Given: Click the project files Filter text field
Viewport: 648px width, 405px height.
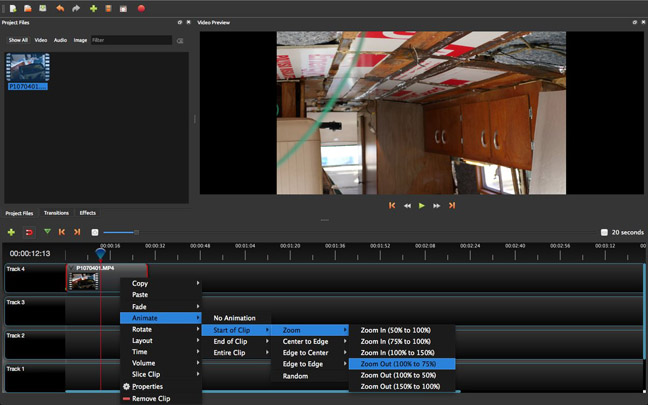Looking at the screenshot, I should [130, 40].
